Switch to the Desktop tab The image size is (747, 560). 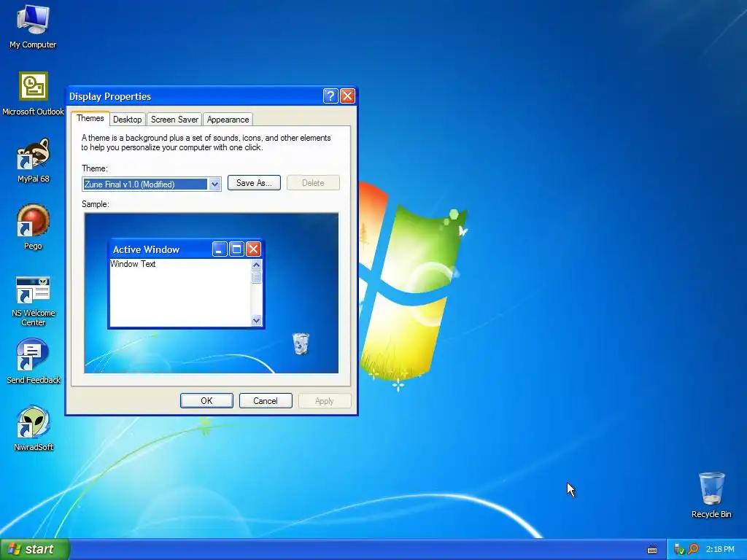[x=127, y=120]
